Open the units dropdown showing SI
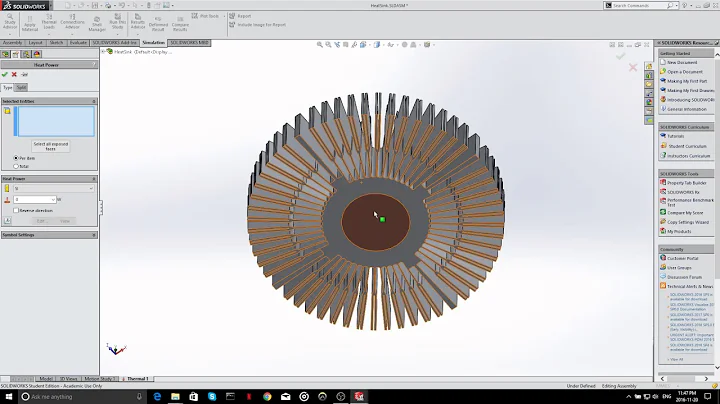 click(x=54, y=188)
